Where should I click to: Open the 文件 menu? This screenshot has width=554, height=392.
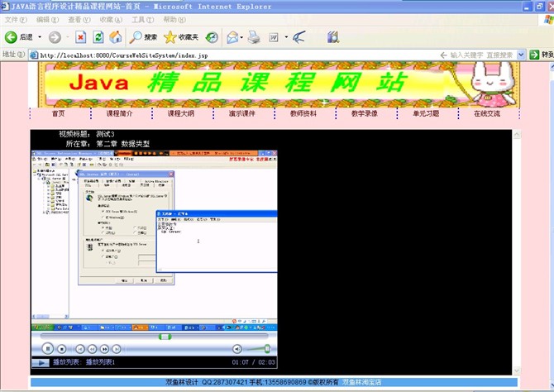pyautogui.click(x=16, y=20)
